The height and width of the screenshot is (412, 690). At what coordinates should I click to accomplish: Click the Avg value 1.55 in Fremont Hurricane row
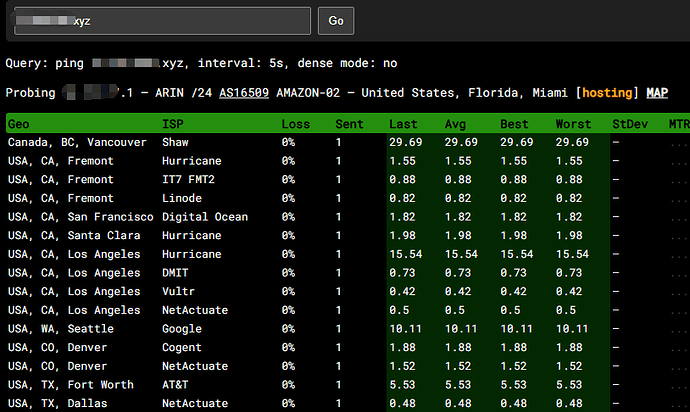click(458, 161)
